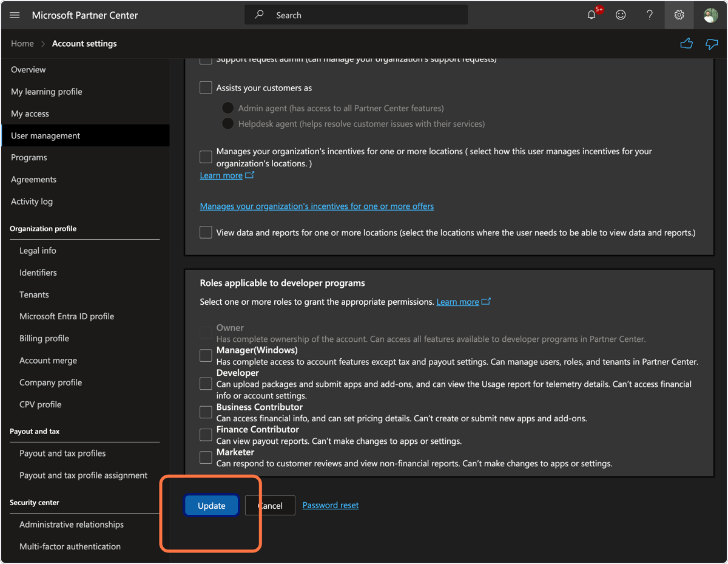Screen dimensions: 728x564
Task: Open notifications bell icon
Action: (592, 15)
